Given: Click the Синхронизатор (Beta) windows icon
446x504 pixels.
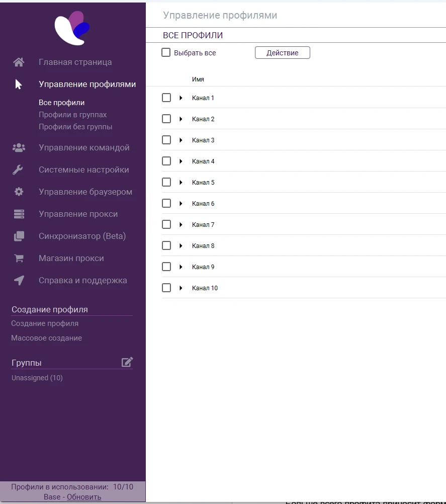Looking at the screenshot, I should 19,236.
